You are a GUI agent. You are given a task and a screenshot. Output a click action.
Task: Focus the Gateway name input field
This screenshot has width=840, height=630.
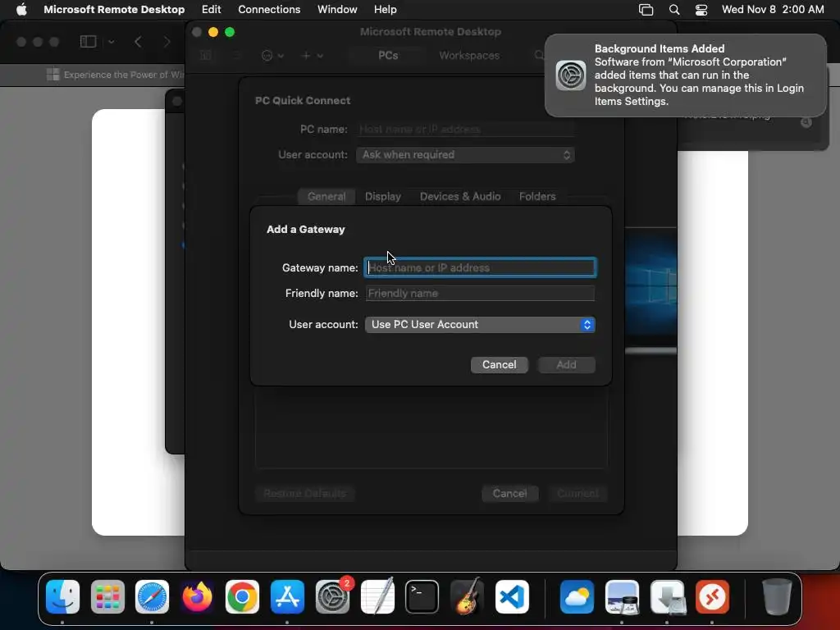[480, 267]
